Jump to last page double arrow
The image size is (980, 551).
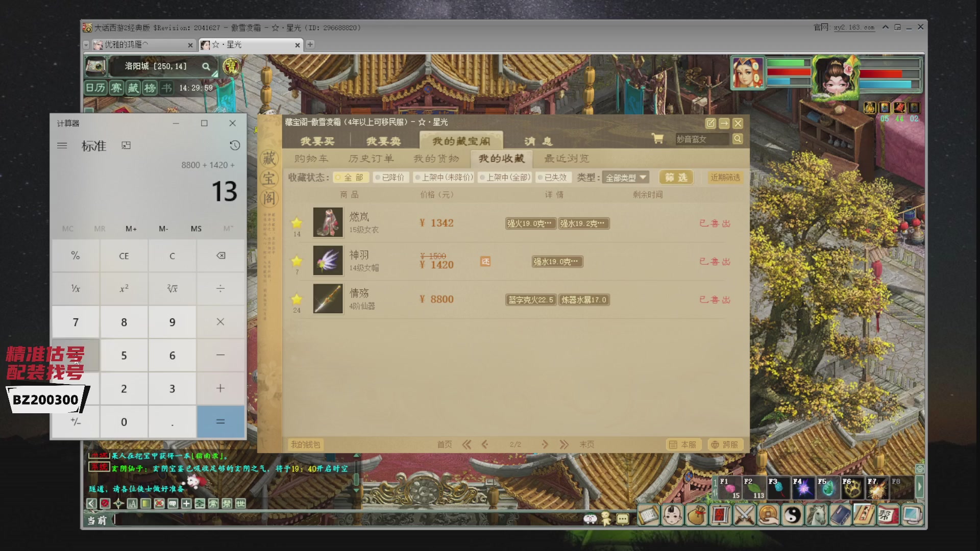coord(563,444)
